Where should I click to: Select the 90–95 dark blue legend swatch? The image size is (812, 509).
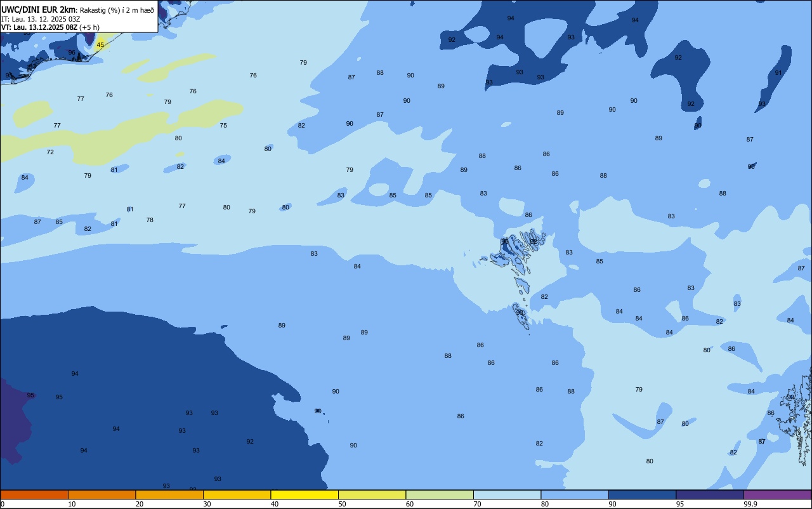[x=642, y=494]
